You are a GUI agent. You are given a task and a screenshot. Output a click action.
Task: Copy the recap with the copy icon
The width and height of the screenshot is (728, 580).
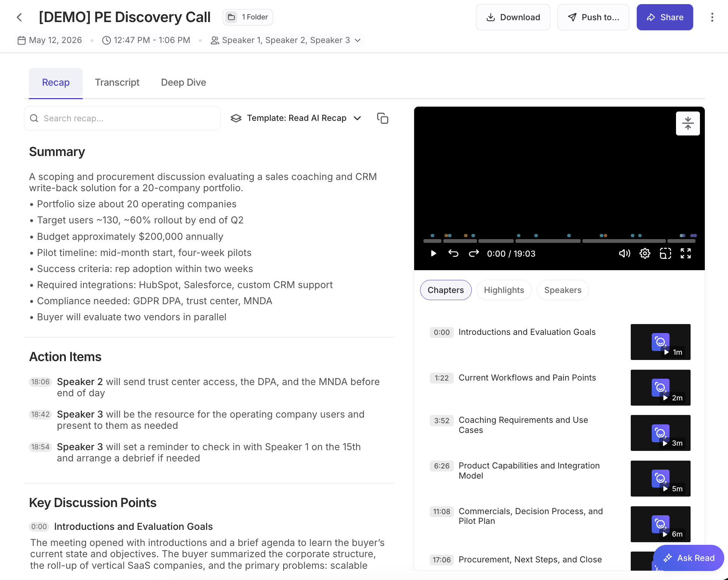pyautogui.click(x=383, y=118)
